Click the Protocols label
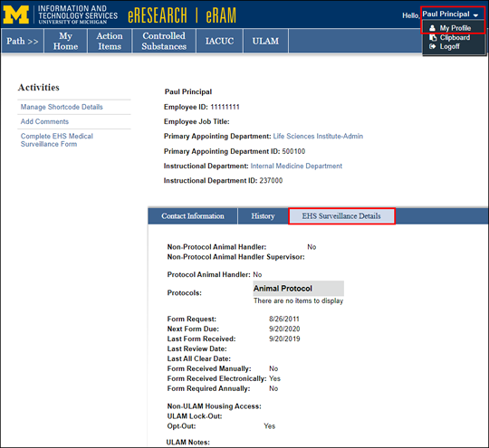This screenshot has height=448, width=489. (185, 293)
